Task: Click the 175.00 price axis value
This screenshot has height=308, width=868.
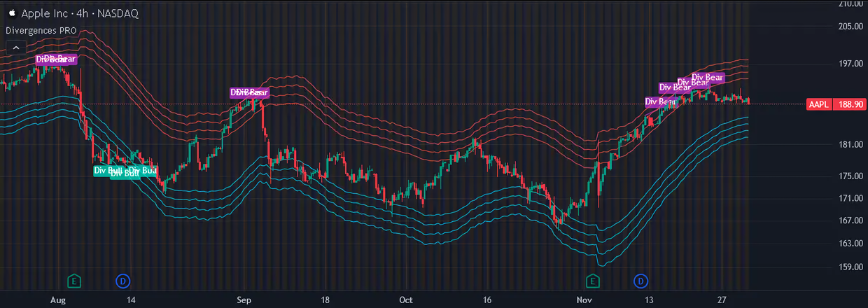Action: tap(852, 176)
